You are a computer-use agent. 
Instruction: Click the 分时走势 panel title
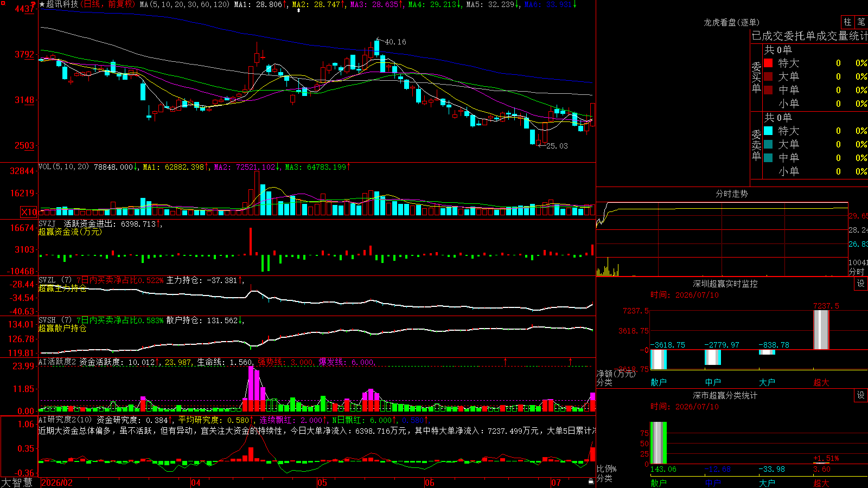click(x=731, y=194)
